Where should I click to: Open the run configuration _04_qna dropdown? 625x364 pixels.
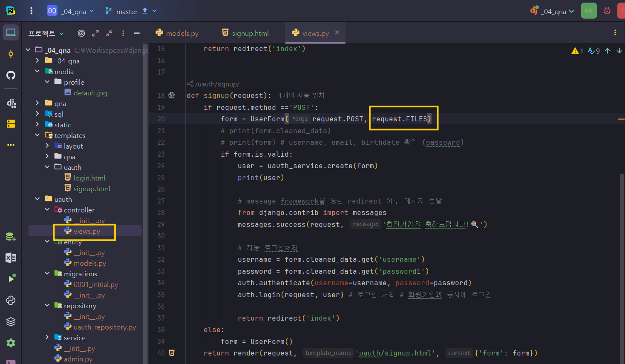pos(552,11)
